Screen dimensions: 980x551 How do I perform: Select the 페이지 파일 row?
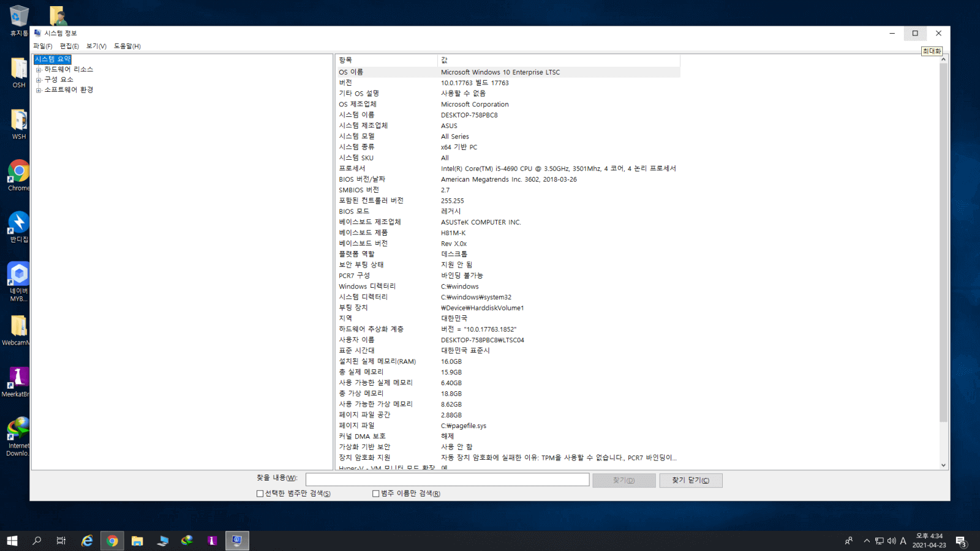pos(508,425)
